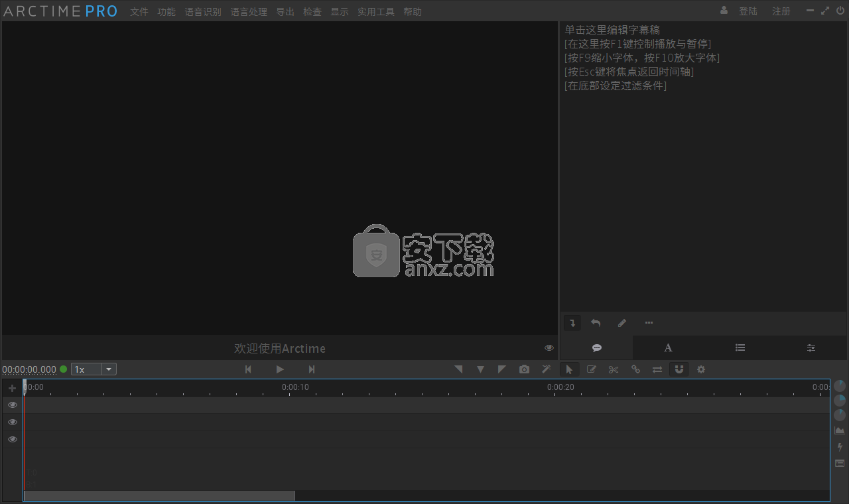The image size is (849, 504).
Task: Click into the subtitle draft text area
Action: click(704, 167)
